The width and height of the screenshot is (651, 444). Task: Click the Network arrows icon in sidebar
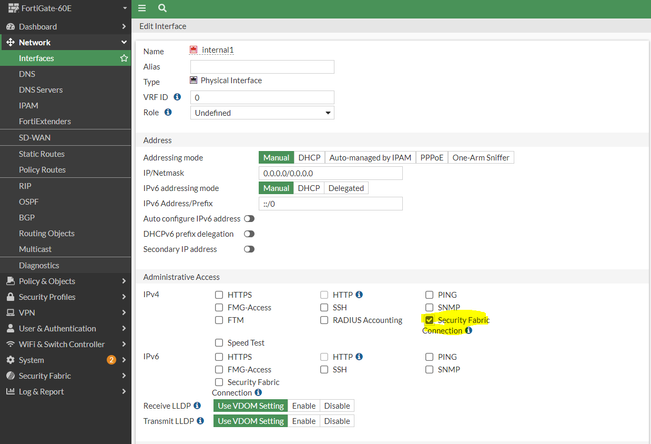pos(10,42)
